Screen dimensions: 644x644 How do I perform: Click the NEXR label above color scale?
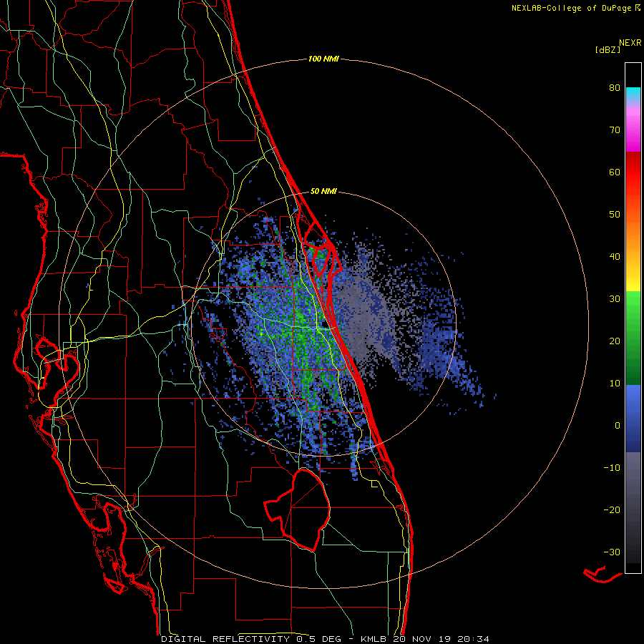630,43
